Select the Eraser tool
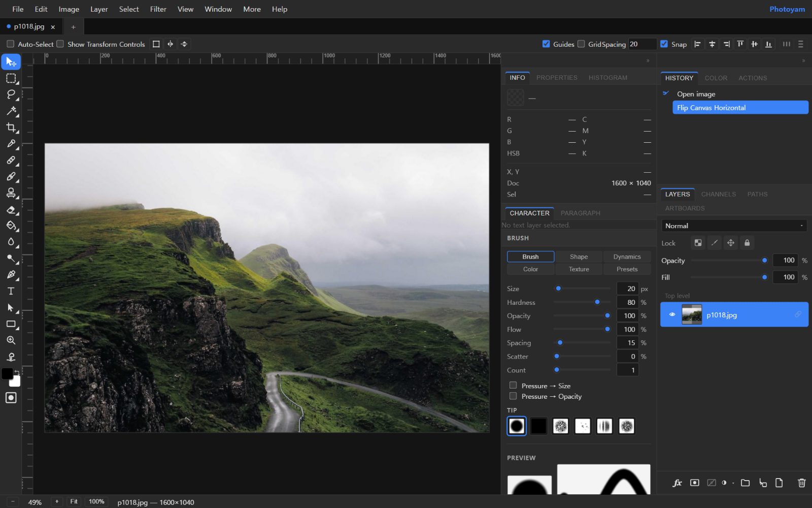 11,209
